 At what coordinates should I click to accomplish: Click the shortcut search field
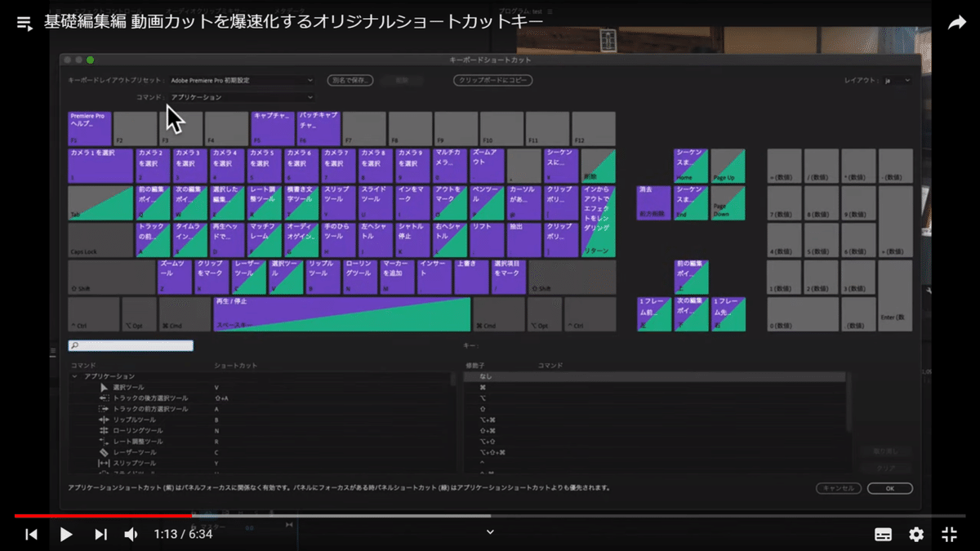(x=131, y=346)
